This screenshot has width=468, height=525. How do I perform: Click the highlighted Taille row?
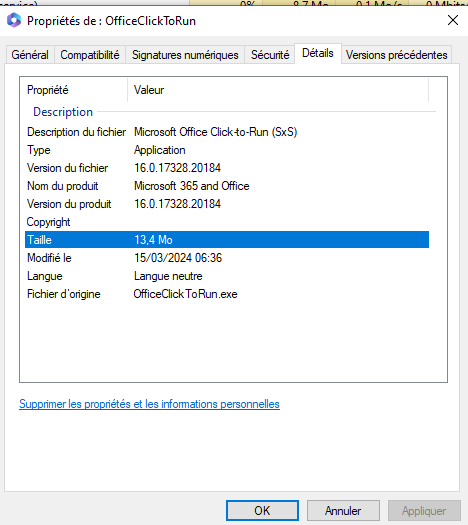[x=227, y=240]
